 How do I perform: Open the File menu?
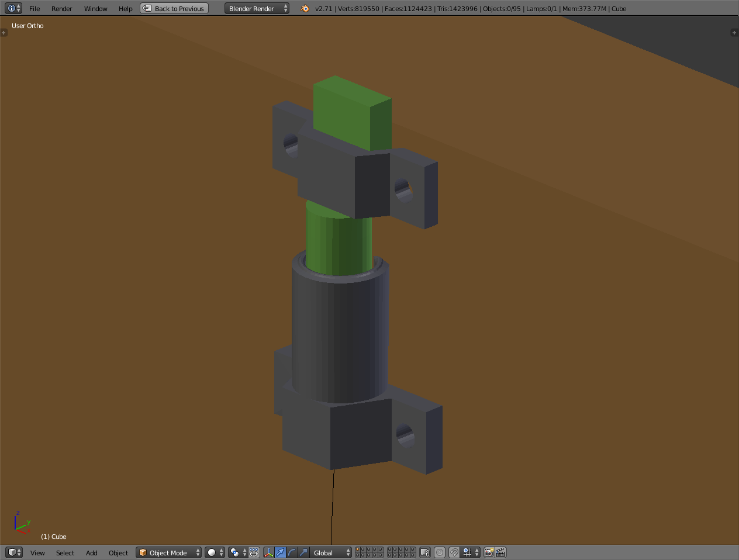(34, 9)
